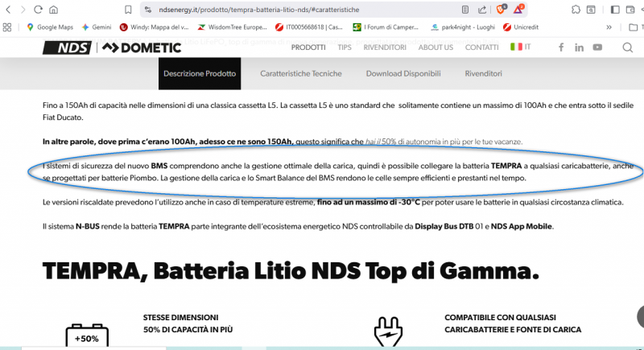Bookmark this page with the bookmark icon
The image size is (644, 350).
pos(128,10)
